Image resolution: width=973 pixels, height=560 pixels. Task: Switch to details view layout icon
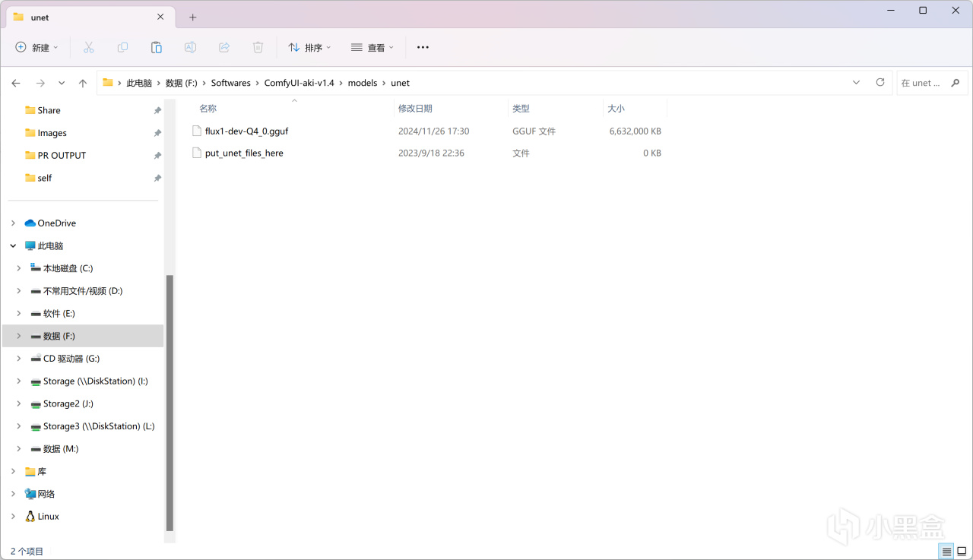(946, 552)
